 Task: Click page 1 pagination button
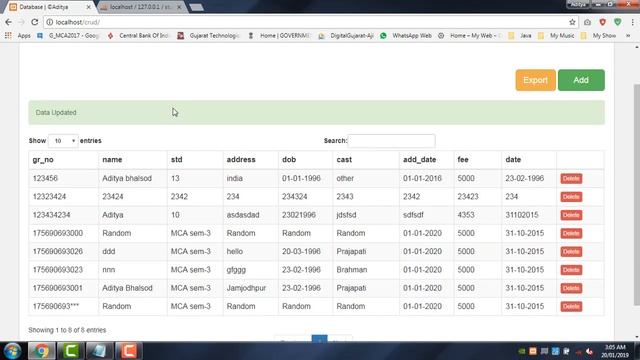(x=319, y=338)
